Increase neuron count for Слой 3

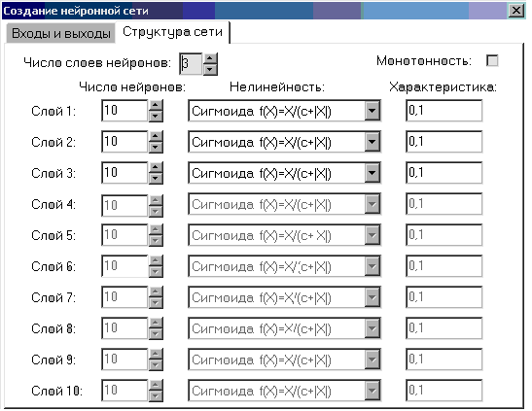(x=156, y=167)
